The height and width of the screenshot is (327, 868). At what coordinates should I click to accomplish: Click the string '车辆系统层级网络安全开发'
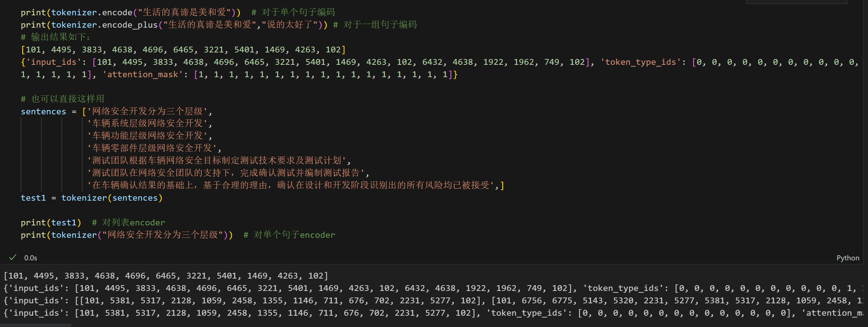tap(147, 123)
